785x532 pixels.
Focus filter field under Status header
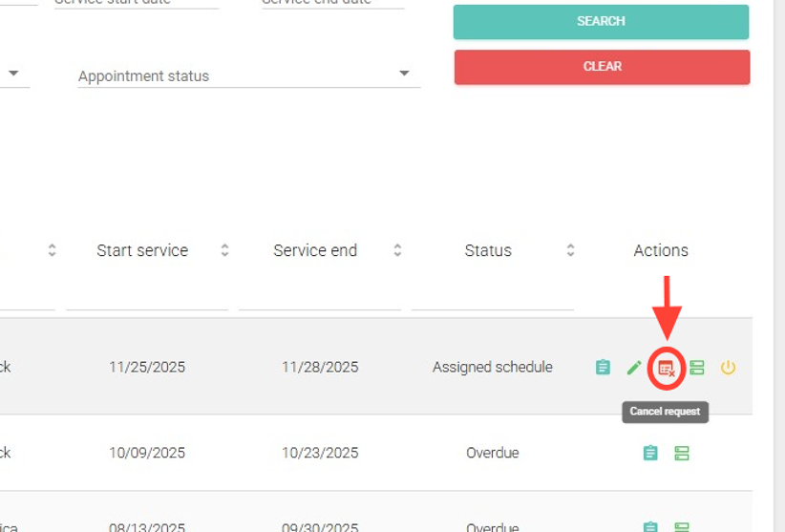point(492,296)
